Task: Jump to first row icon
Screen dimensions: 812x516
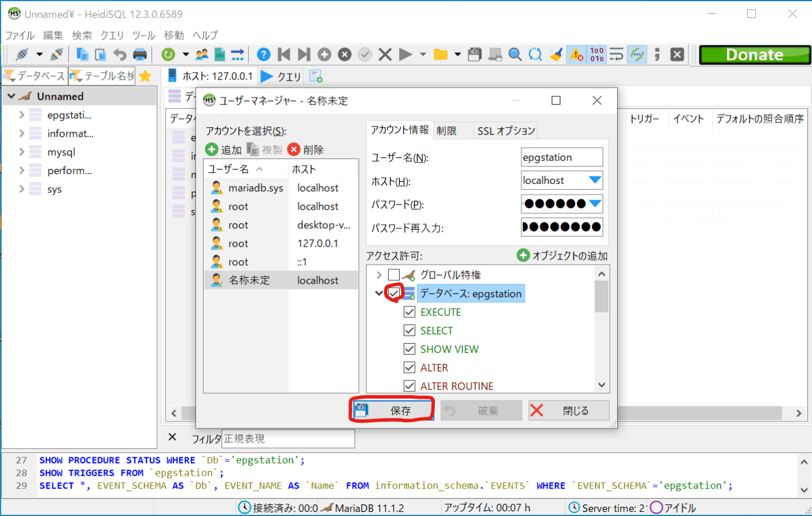Action: tap(284, 55)
